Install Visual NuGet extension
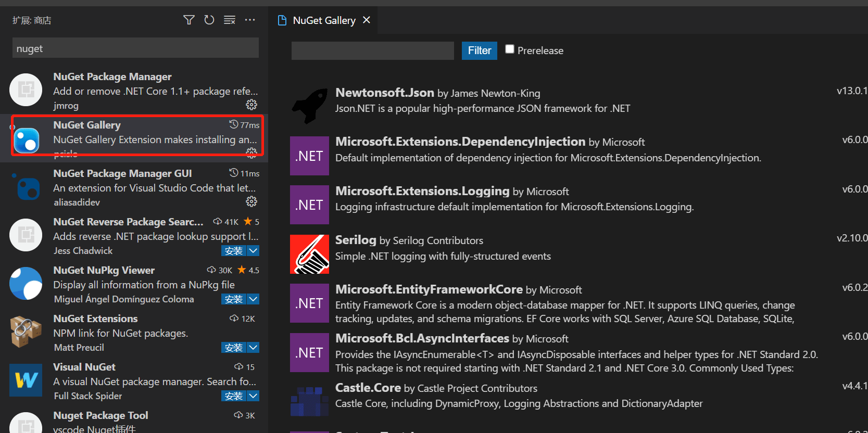Image resolution: width=868 pixels, height=433 pixels. (x=234, y=396)
